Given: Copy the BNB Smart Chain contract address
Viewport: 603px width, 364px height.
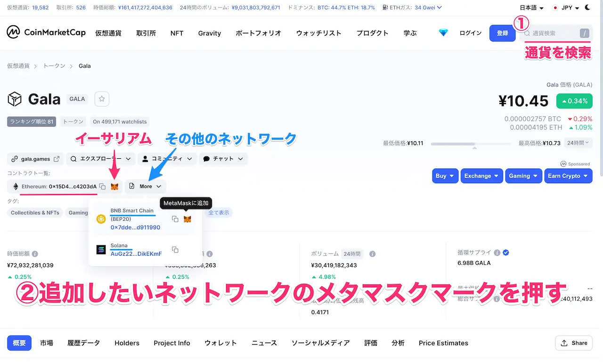Looking at the screenshot, I should [x=175, y=219].
